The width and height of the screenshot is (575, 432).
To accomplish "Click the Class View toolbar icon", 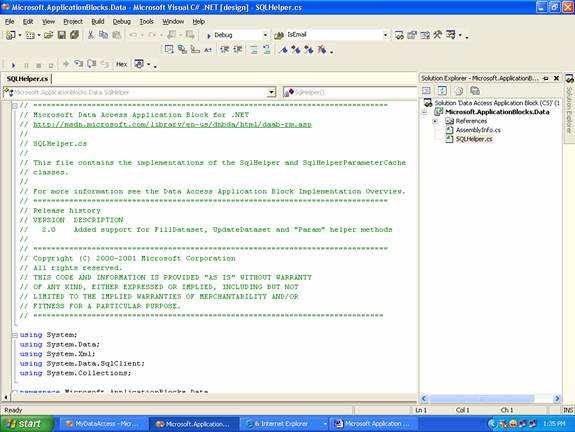I will pyautogui.click(x=451, y=35).
